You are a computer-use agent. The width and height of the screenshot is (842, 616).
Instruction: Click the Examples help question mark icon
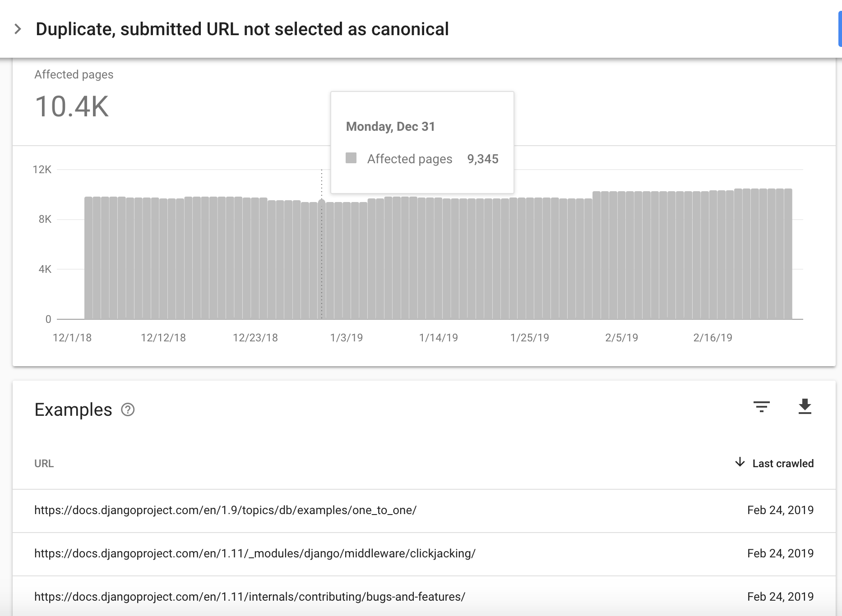click(128, 409)
